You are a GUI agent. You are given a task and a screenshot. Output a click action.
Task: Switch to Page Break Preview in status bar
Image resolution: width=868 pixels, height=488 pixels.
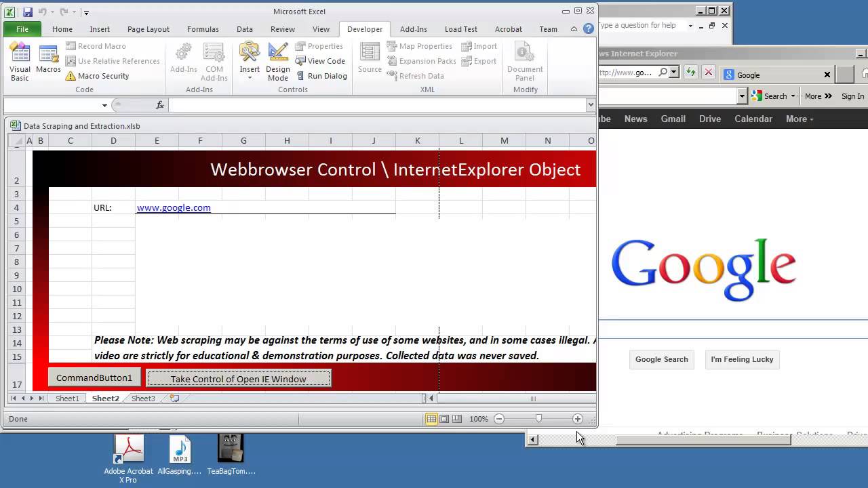[x=457, y=419]
